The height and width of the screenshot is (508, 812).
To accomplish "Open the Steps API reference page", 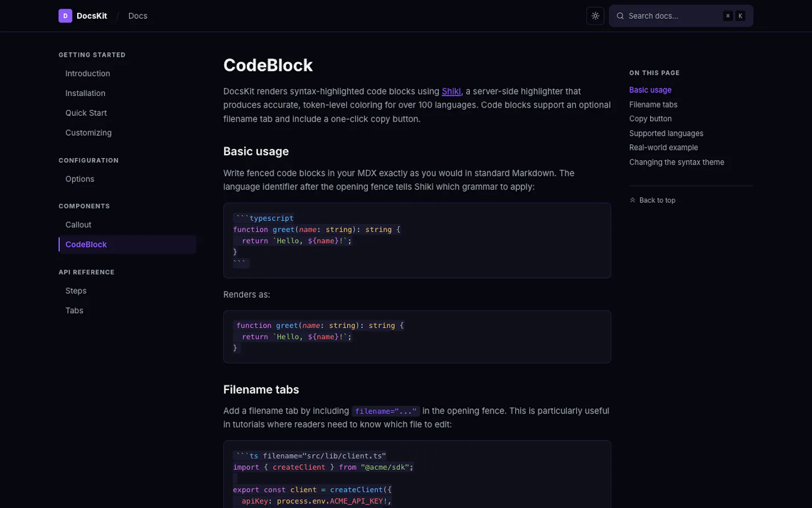I will point(76,291).
